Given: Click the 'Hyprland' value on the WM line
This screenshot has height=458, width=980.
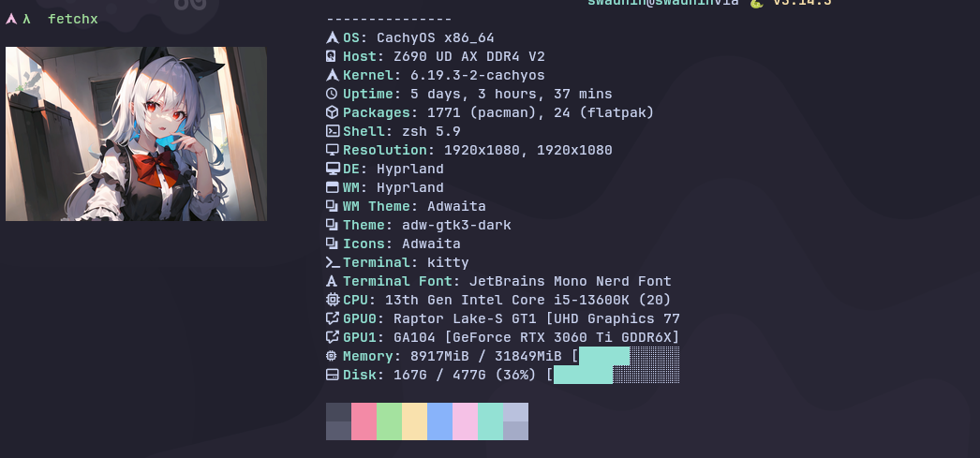Looking at the screenshot, I should point(410,187).
